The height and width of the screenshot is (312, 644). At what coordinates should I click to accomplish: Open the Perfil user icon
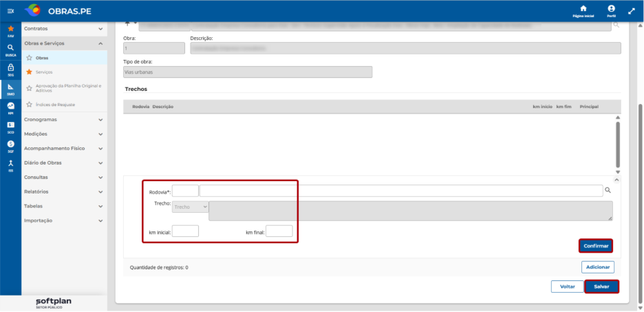pyautogui.click(x=611, y=11)
